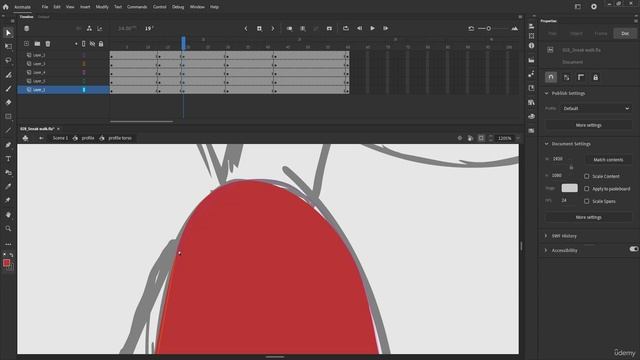This screenshot has height=360, width=640.
Task: Add a new layer in timeline
Action: (x=27, y=44)
